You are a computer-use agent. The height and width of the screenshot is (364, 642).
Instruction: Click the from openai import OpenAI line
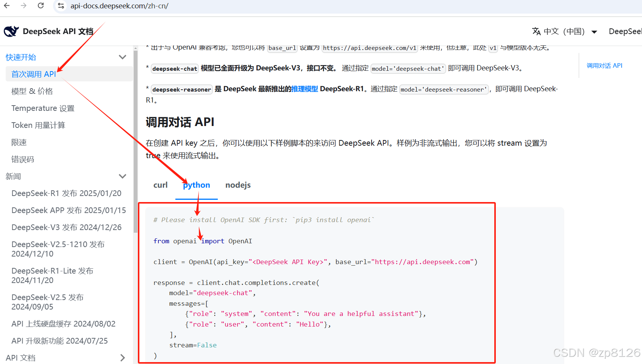click(x=203, y=241)
